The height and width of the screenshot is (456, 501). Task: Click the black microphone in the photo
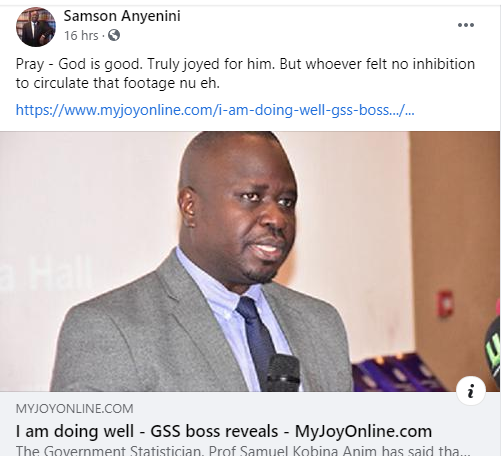click(x=282, y=373)
